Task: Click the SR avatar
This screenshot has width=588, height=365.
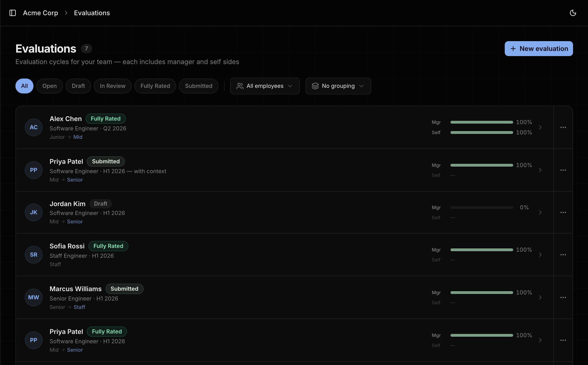Action: click(34, 254)
